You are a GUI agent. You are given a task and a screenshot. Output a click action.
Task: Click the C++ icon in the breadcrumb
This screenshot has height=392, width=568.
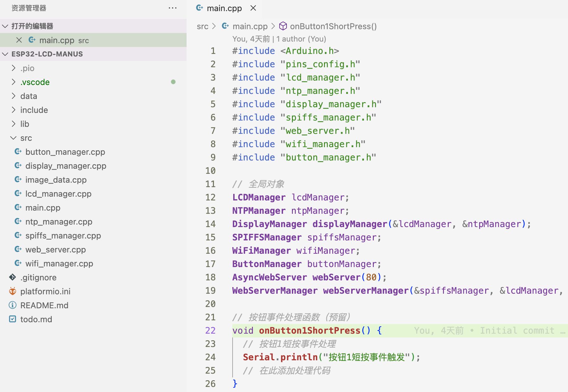coord(225,26)
